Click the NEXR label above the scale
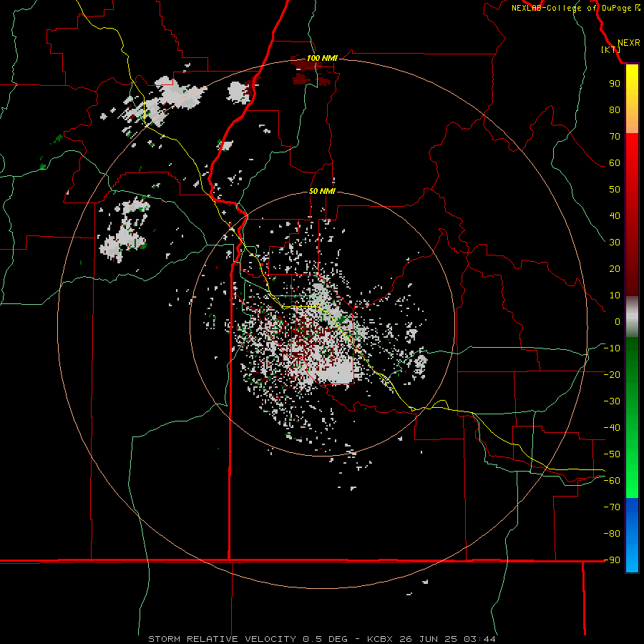The height and width of the screenshot is (644, 644). (x=628, y=43)
